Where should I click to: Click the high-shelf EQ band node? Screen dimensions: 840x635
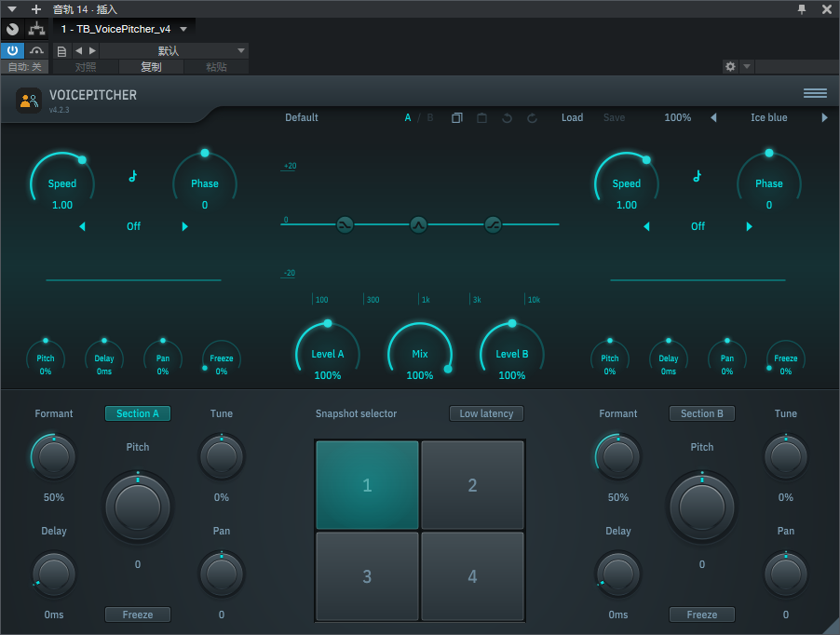click(x=493, y=225)
